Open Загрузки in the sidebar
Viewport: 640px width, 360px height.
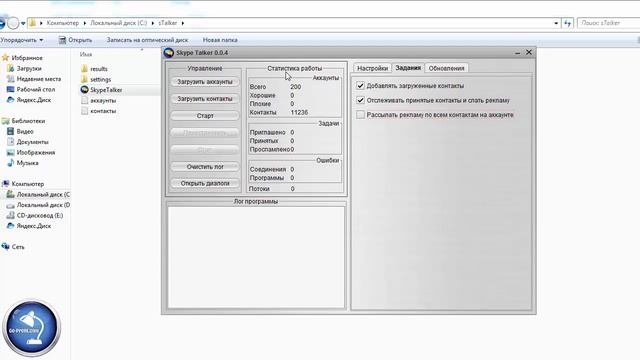tap(29, 69)
